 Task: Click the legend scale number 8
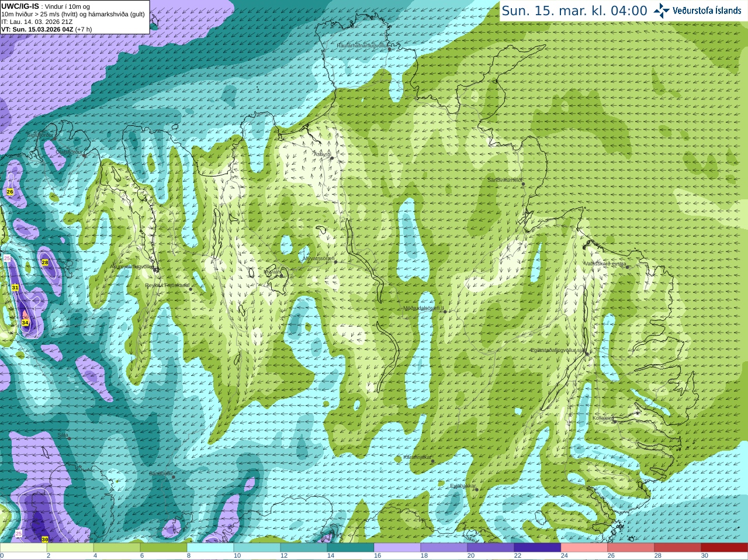click(189, 556)
